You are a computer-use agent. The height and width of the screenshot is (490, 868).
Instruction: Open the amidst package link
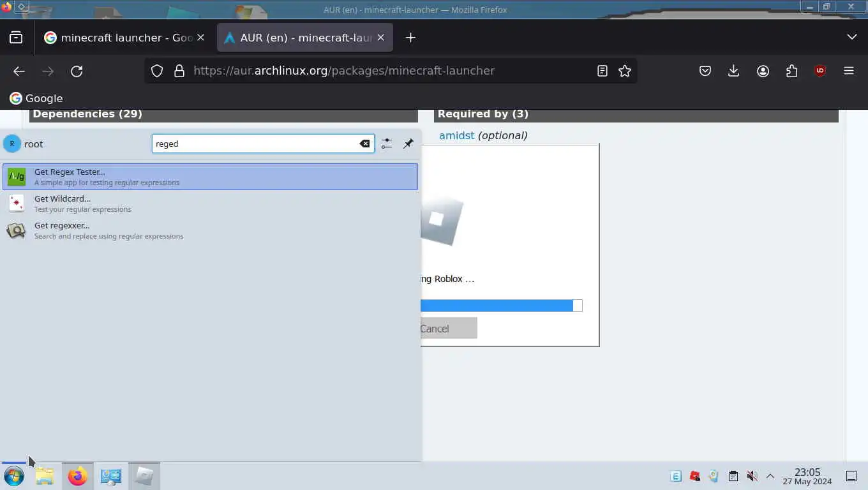tap(456, 135)
